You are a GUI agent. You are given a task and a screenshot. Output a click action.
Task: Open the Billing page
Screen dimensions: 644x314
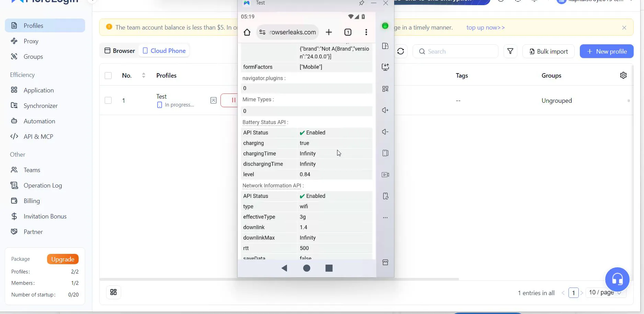[x=45, y=201]
